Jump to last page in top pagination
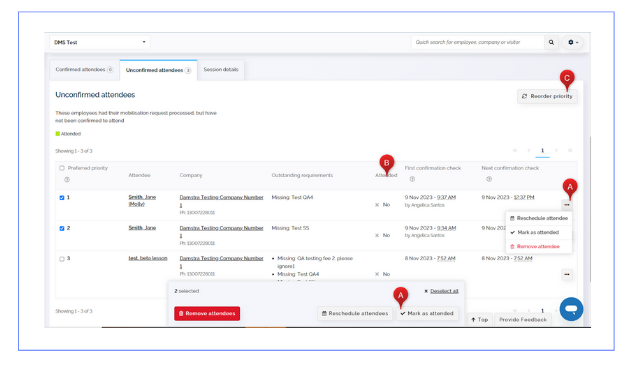 [x=570, y=151]
